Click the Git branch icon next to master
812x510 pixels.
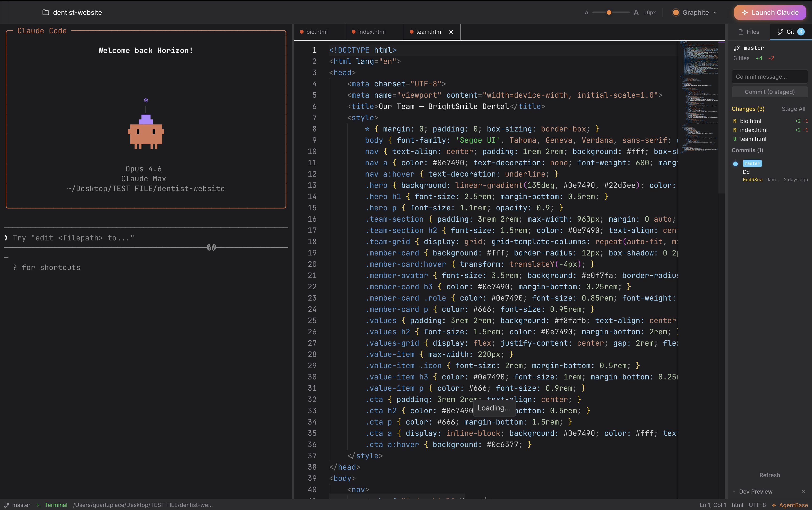tap(737, 48)
